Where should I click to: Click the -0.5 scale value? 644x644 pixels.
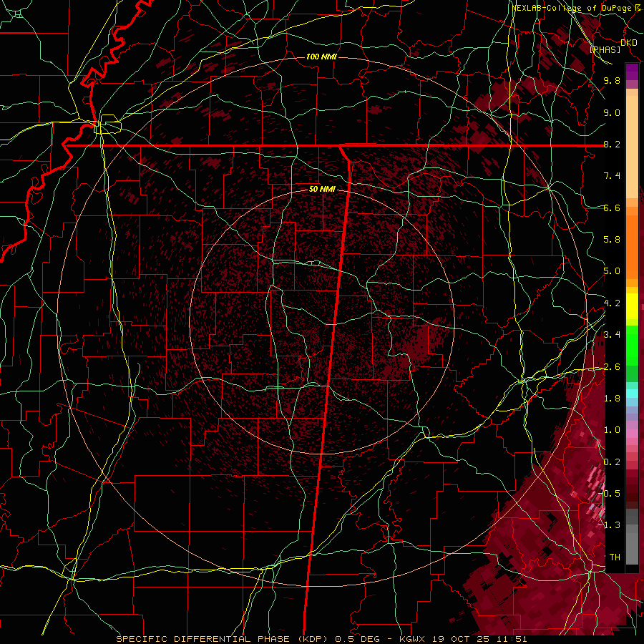pyautogui.click(x=610, y=493)
